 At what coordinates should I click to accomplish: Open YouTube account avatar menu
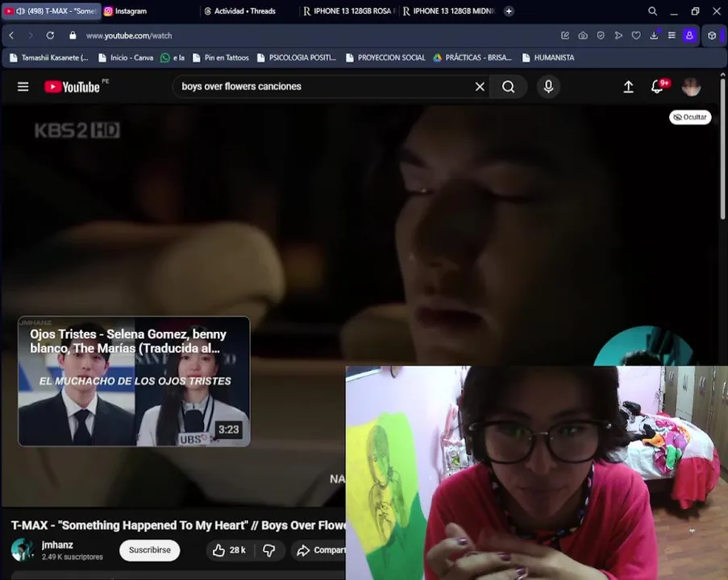[691, 87]
